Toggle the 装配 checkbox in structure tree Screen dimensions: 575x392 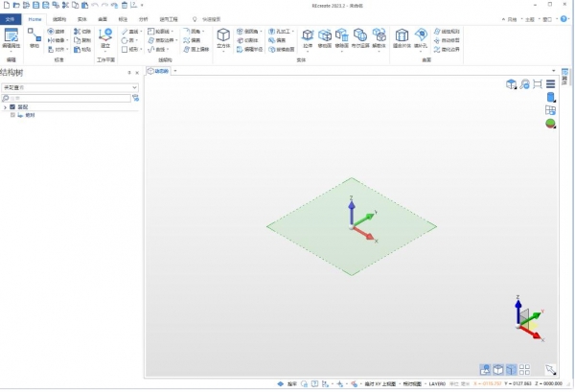click(12, 106)
